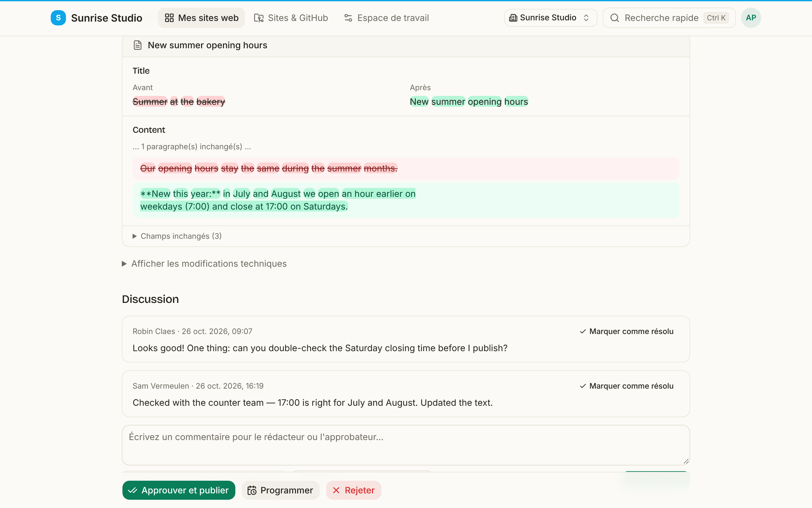Mark Robin Claes comment as resolved

tap(626, 331)
